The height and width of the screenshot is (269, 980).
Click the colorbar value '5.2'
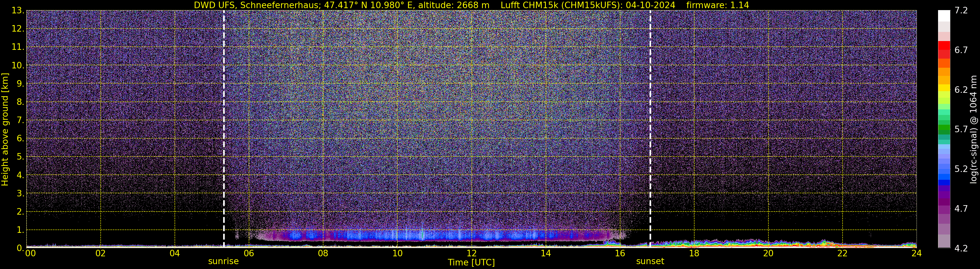(x=961, y=169)
